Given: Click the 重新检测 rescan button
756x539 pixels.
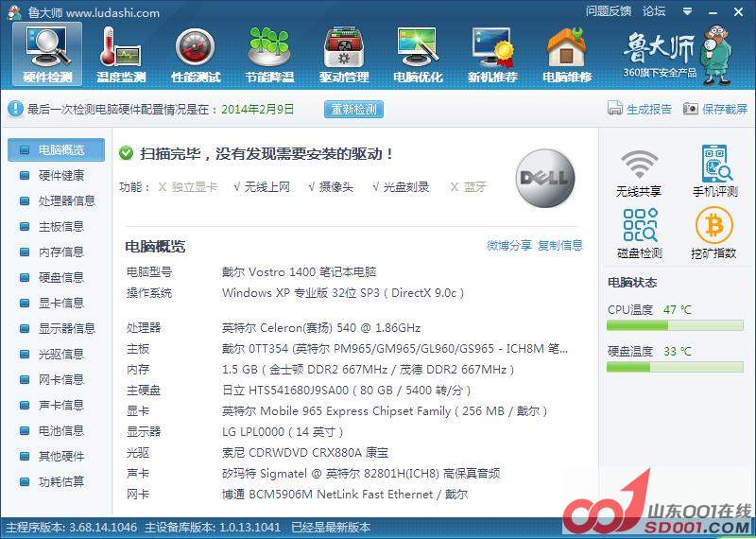Looking at the screenshot, I should tap(353, 110).
